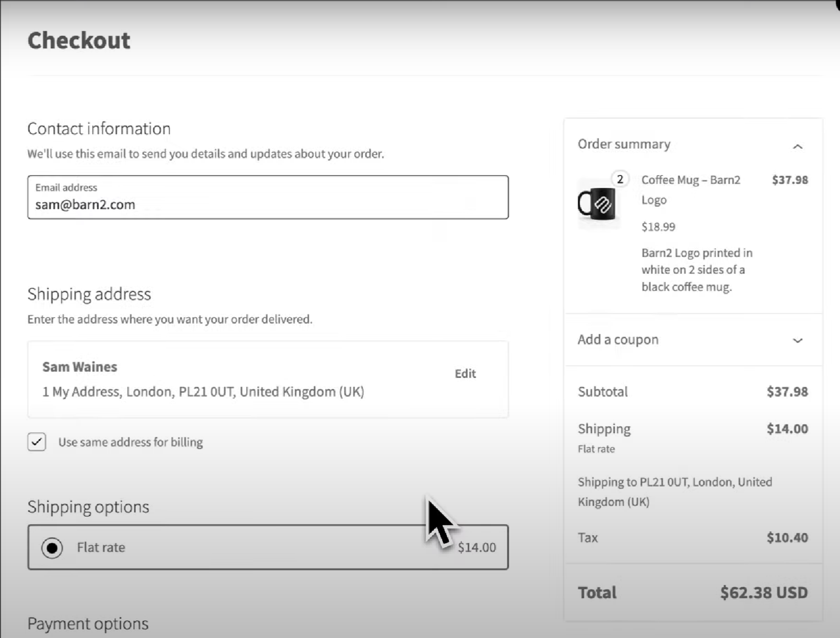Click the Barn2 logo printed on the mug image
The image size is (840, 638).
coord(603,205)
